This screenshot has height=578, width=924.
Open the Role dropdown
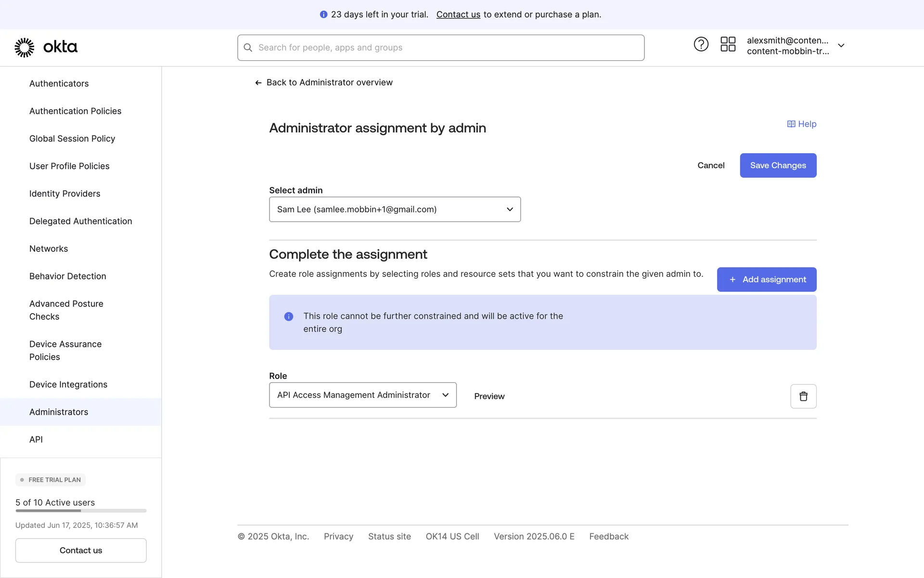[x=362, y=395]
